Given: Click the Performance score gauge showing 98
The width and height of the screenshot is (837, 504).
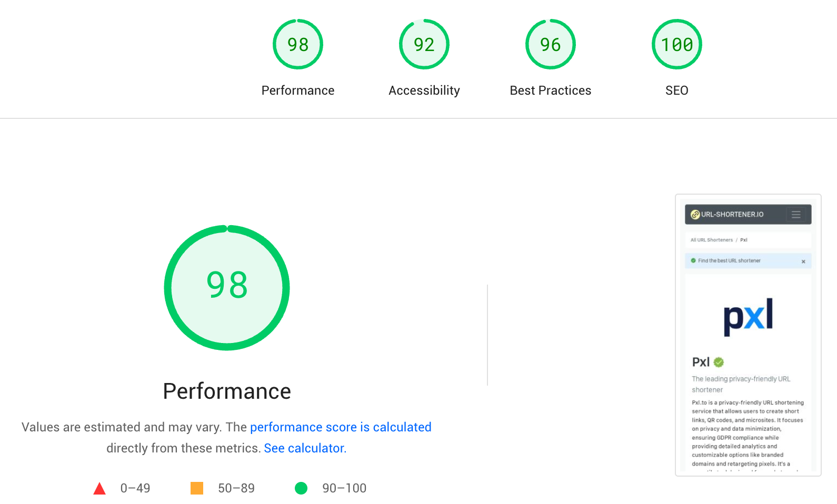Looking at the screenshot, I should tap(298, 44).
